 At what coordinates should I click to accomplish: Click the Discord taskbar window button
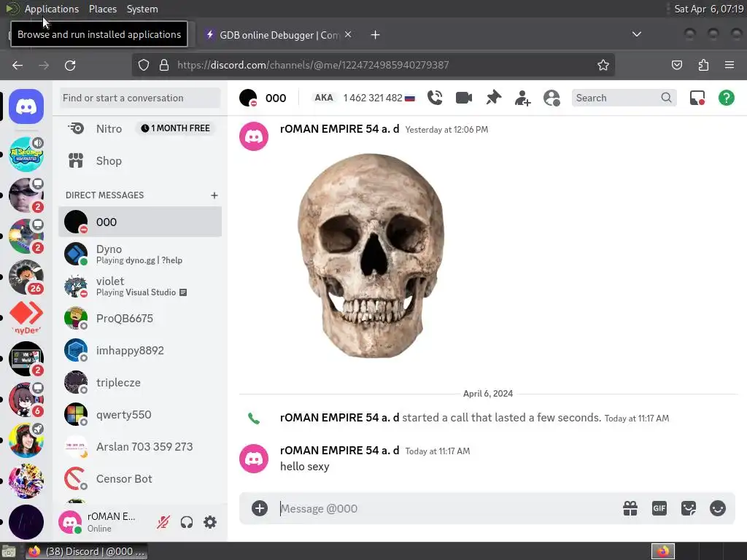coord(86,551)
